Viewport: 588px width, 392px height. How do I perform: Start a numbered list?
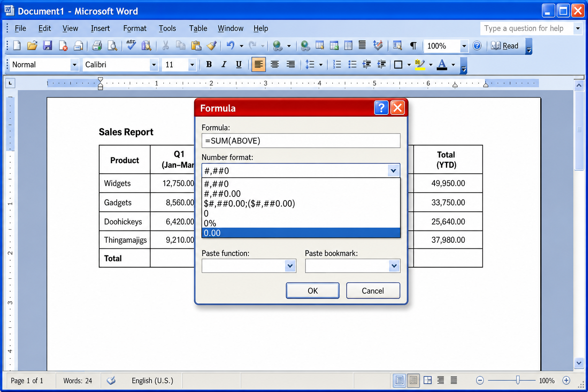337,64
